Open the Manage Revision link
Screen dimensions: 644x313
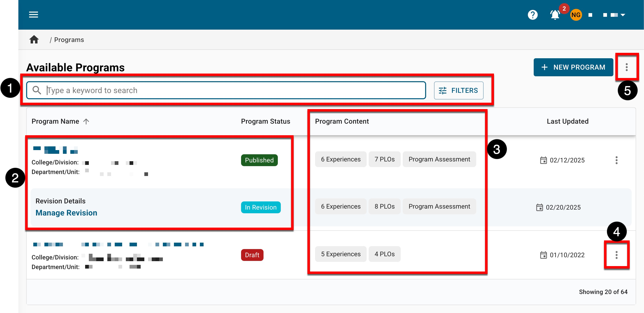[66, 213]
